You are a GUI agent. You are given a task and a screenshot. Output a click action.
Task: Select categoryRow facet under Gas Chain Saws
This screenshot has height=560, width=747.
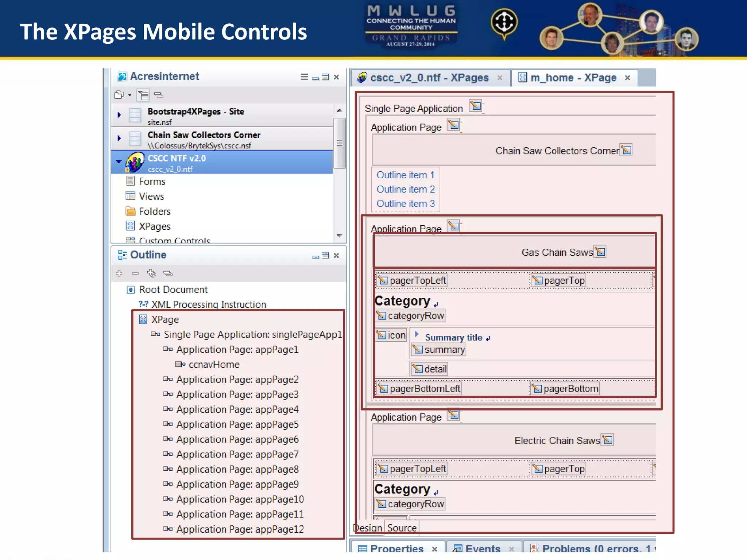point(410,315)
